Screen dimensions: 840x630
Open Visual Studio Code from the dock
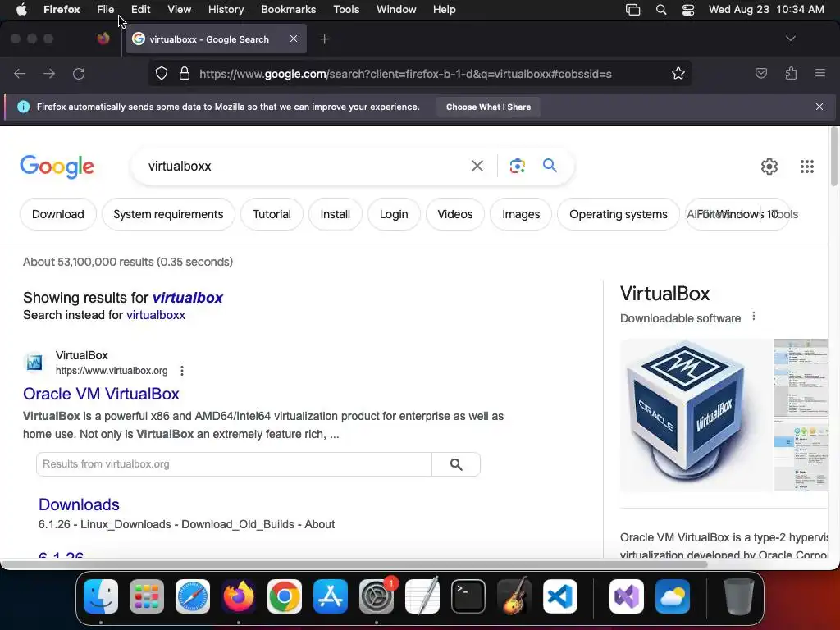tap(559, 596)
